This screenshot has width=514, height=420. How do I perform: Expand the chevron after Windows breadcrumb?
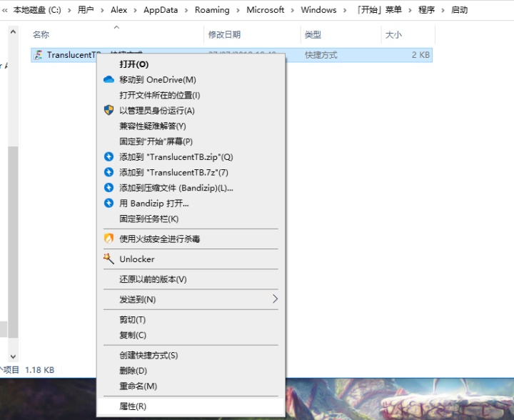[x=345, y=11]
